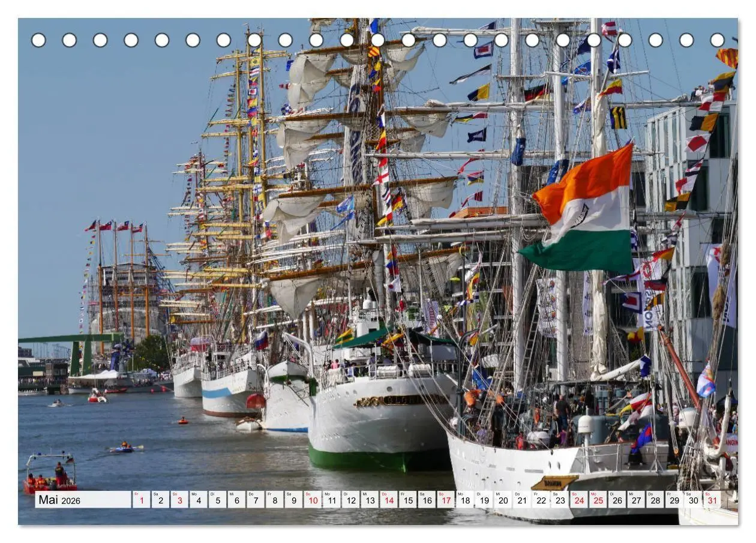
Task: Choose day 19 in the calendar strip
Action: (484, 500)
